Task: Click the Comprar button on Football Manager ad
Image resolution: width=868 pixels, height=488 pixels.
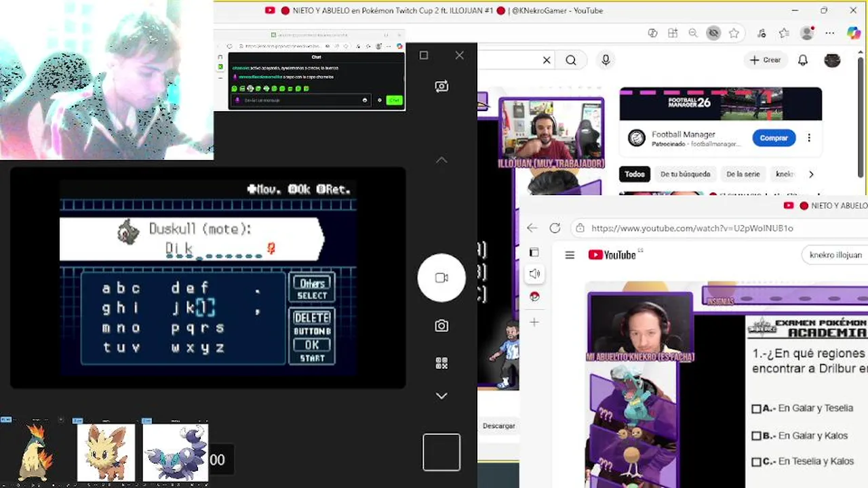Action: tap(774, 138)
